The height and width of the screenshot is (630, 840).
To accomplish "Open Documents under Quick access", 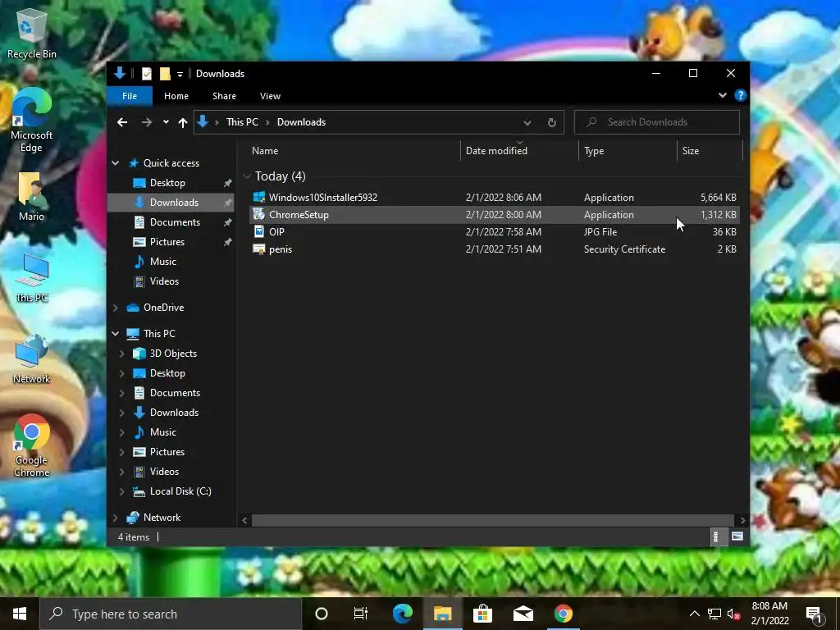I will (x=175, y=221).
